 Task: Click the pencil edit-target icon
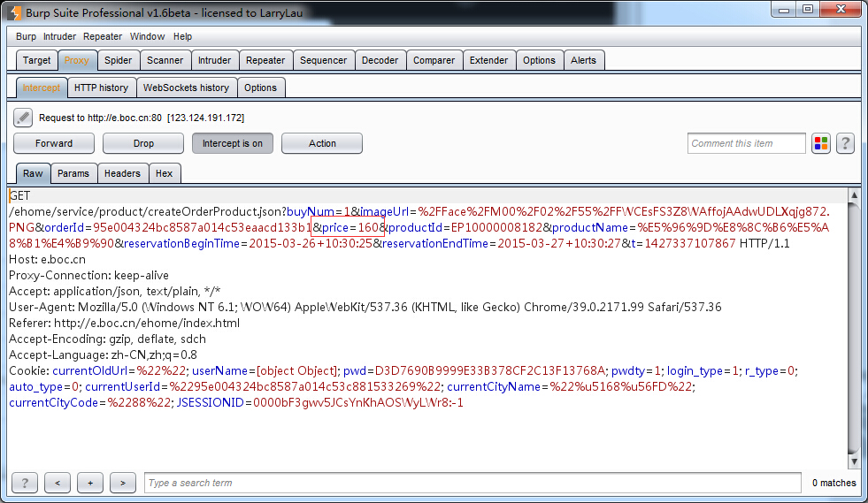tap(23, 118)
